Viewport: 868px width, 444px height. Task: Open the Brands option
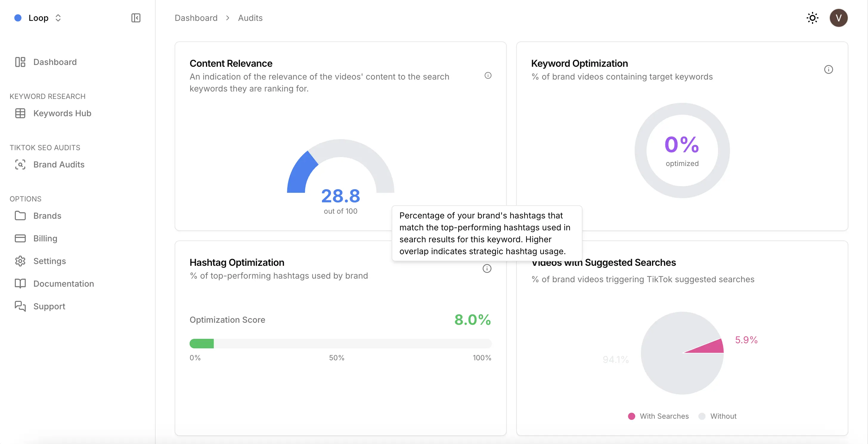(47, 216)
